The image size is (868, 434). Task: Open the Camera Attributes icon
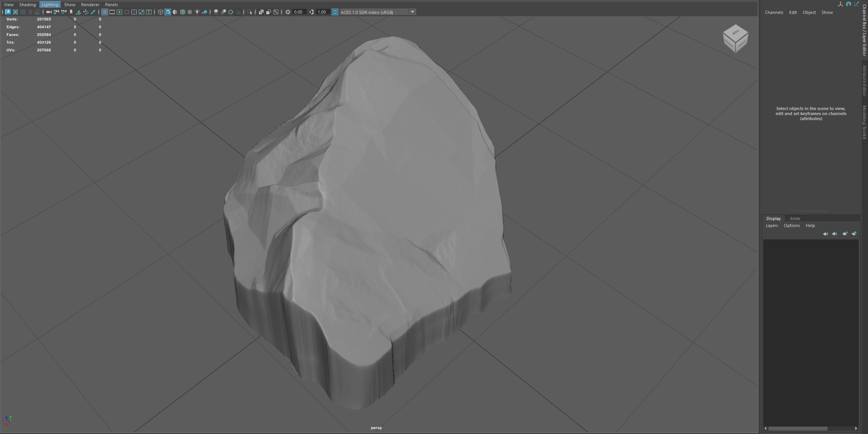tap(64, 12)
